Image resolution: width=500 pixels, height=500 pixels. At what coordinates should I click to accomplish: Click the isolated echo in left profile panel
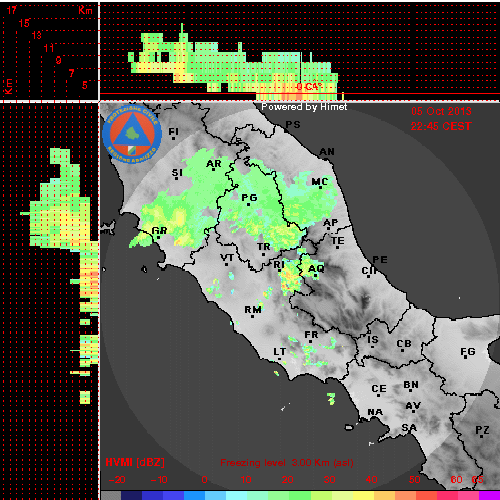point(85,397)
